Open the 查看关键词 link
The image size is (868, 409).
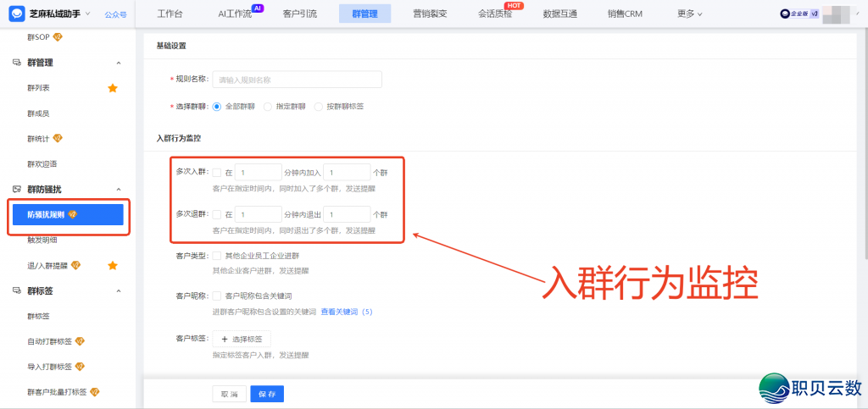click(x=339, y=312)
